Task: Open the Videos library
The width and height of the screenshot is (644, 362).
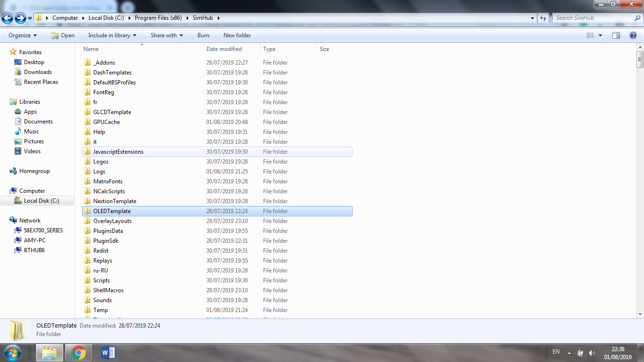Action: pos(32,151)
